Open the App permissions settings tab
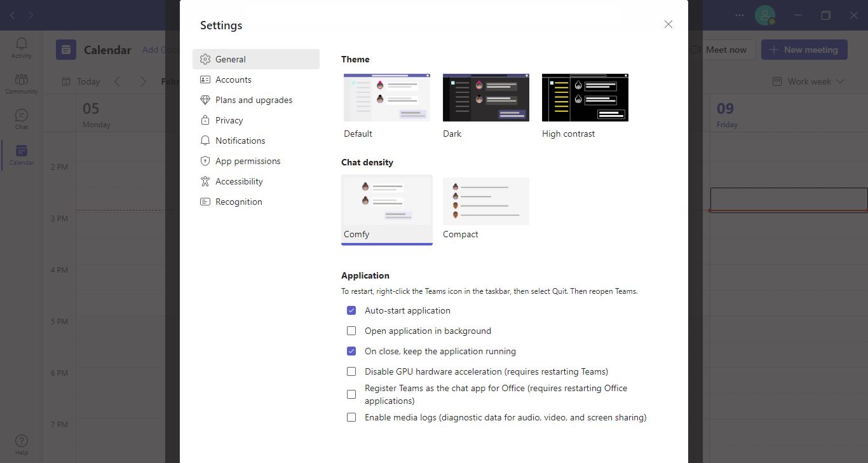This screenshot has height=463, width=868. coord(256,161)
